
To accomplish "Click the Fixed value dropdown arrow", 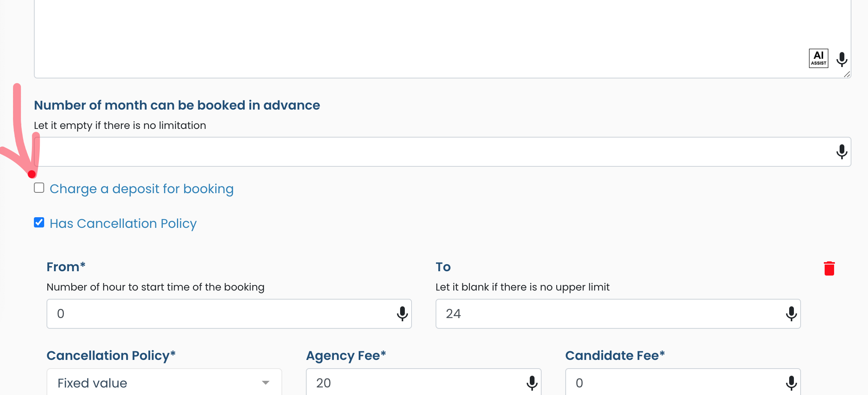I will (x=266, y=383).
